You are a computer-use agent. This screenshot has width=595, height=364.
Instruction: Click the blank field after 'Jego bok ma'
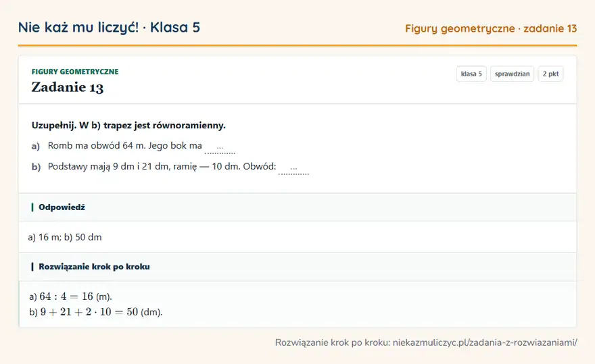[x=220, y=147]
